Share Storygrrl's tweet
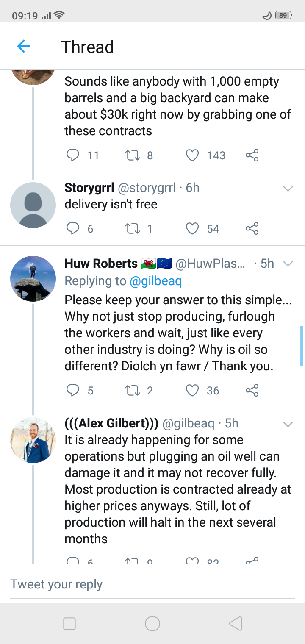 tap(252, 229)
